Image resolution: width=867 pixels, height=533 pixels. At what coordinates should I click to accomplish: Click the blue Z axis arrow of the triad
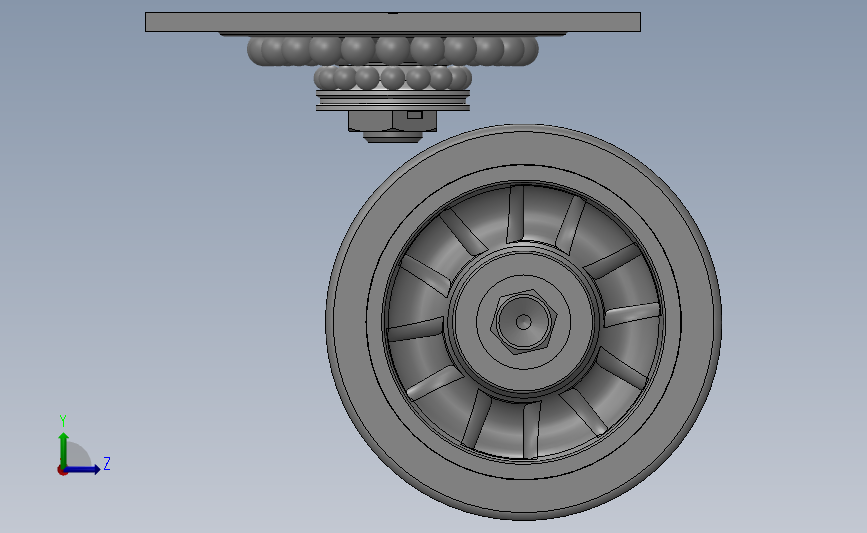pyautogui.click(x=83, y=469)
